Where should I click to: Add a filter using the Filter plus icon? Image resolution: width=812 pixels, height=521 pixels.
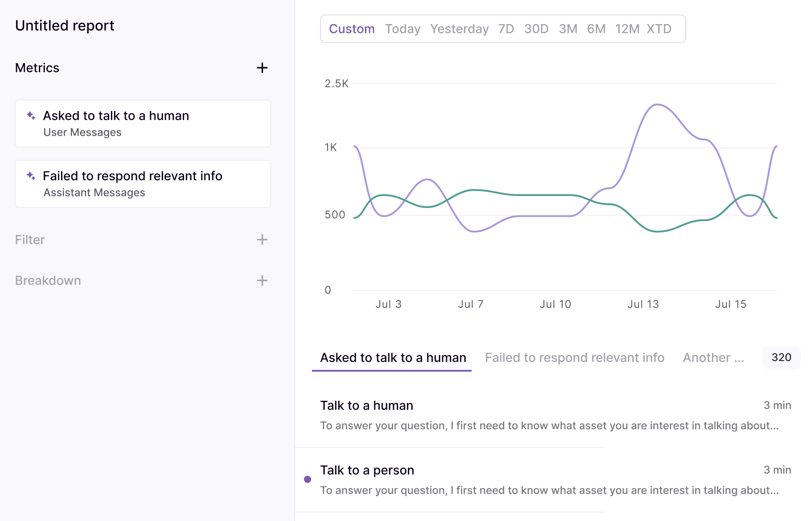[262, 240]
